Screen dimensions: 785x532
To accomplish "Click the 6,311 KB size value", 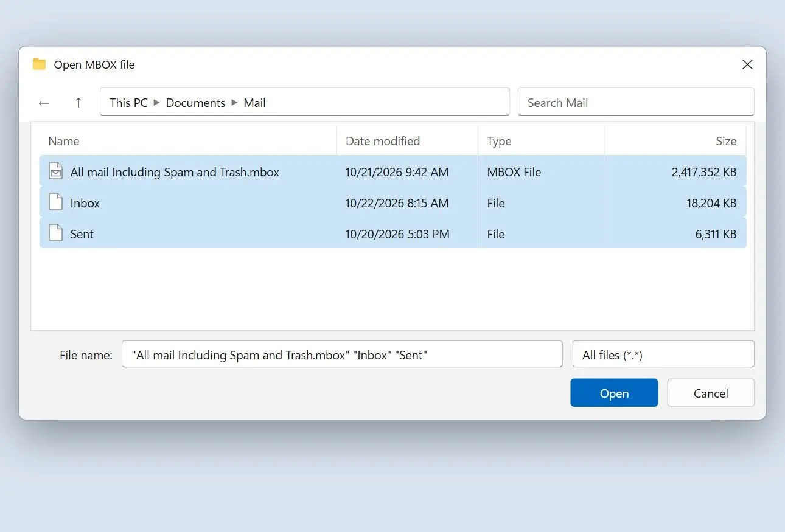I will (716, 234).
